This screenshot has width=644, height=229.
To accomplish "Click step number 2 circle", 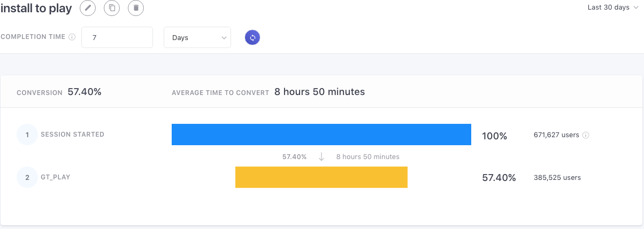I will click(x=27, y=178).
